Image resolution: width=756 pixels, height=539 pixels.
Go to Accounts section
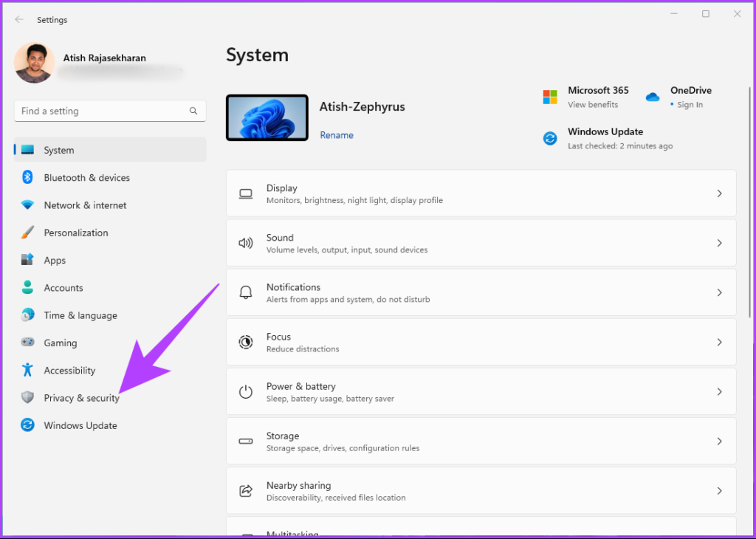coord(63,288)
